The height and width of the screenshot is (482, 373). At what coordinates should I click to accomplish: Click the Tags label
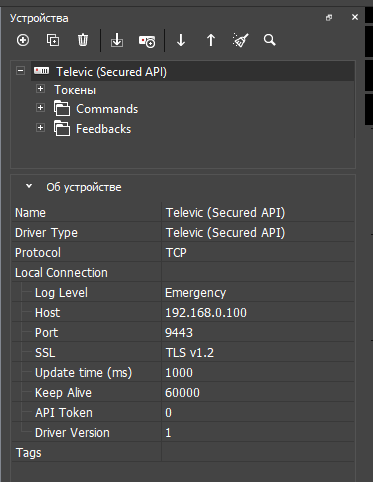point(29,453)
